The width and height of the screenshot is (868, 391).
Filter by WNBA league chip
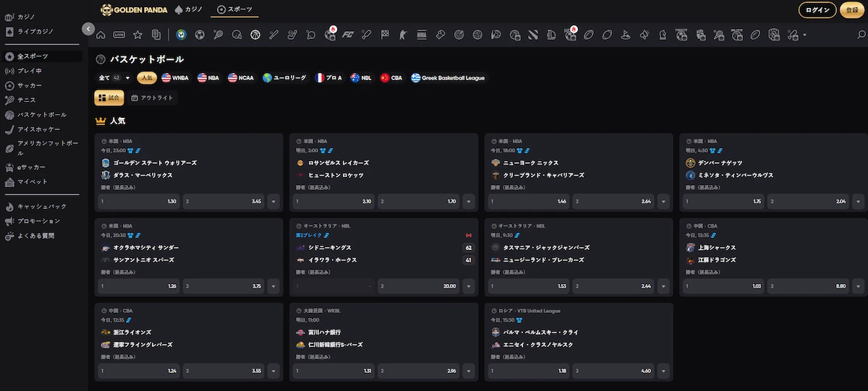(x=175, y=77)
